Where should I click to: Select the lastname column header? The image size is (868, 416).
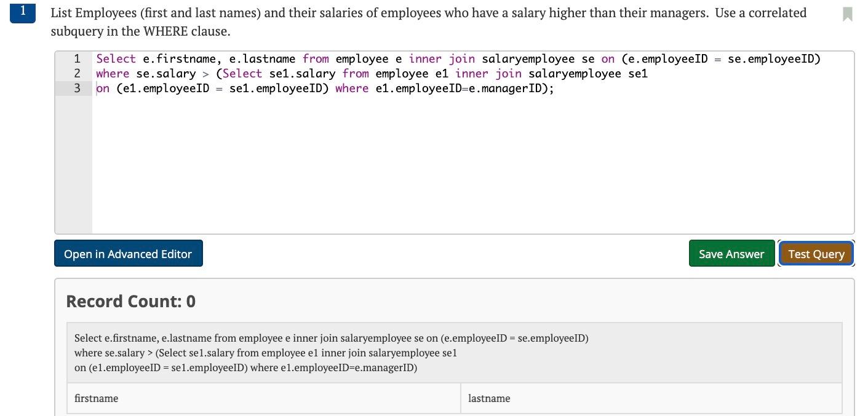point(489,398)
